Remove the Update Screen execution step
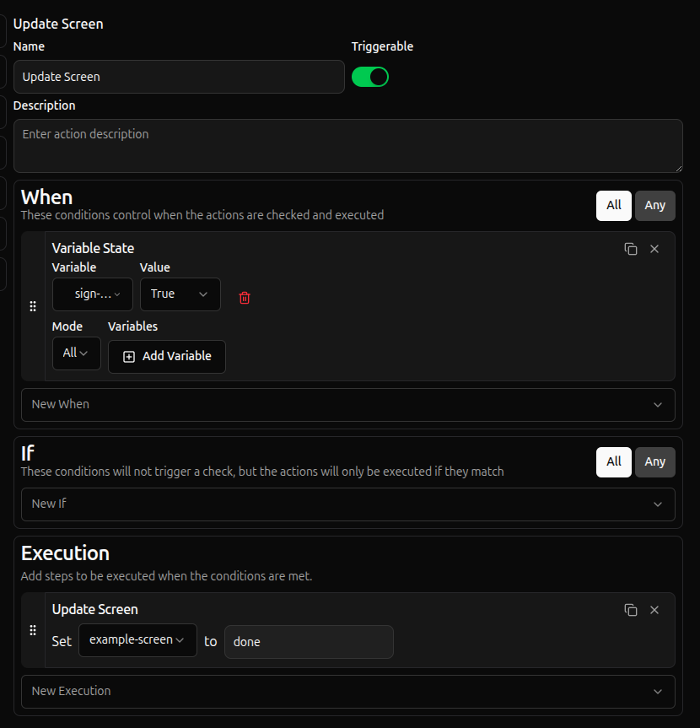The height and width of the screenshot is (728, 700). (x=654, y=610)
